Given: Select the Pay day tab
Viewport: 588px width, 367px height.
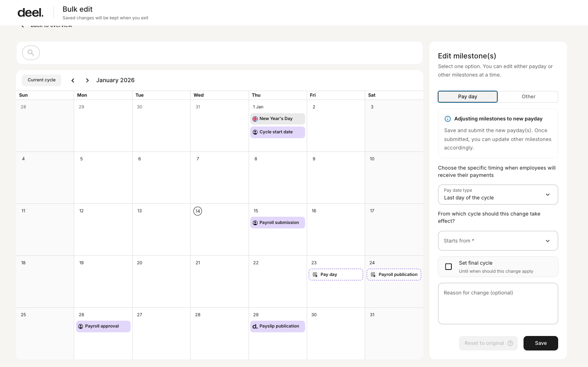Looking at the screenshot, I should [467, 97].
